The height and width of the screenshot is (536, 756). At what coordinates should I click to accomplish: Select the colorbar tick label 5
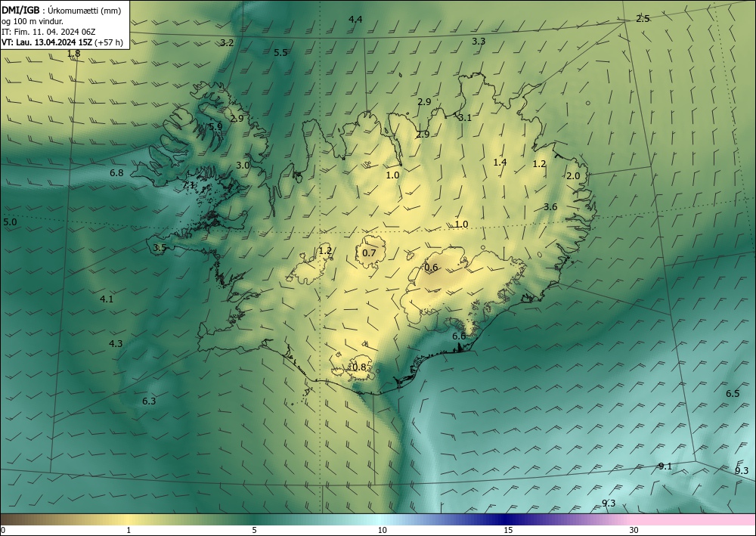(x=254, y=530)
